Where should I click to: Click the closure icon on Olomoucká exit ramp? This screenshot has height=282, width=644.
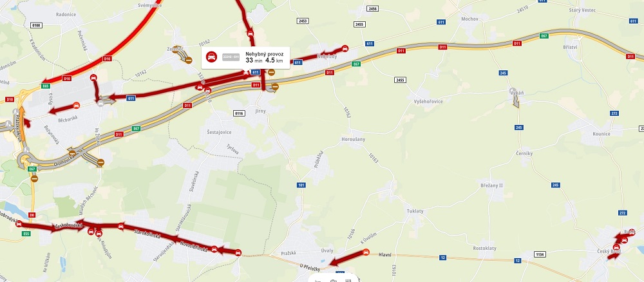tap(100, 162)
